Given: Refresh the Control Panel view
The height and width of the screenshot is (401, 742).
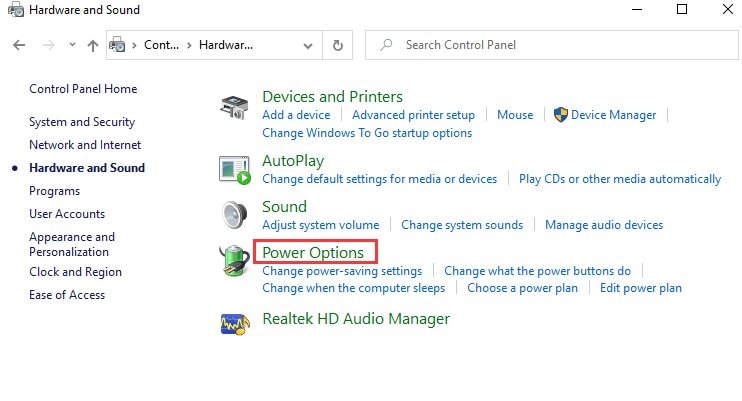Looking at the screenshot, I should (337, 45).
